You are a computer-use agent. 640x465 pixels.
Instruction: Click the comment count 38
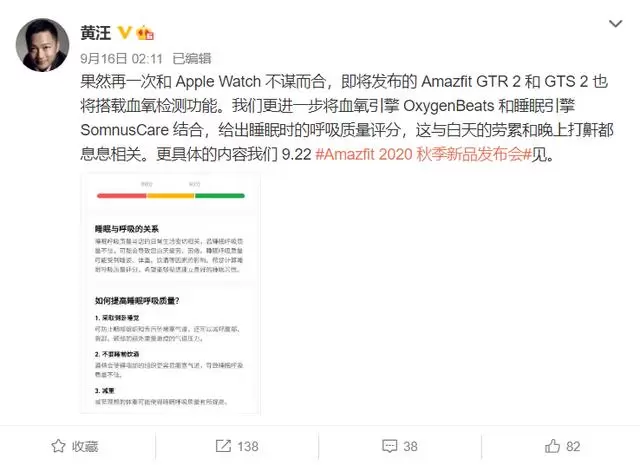(410, 446)
